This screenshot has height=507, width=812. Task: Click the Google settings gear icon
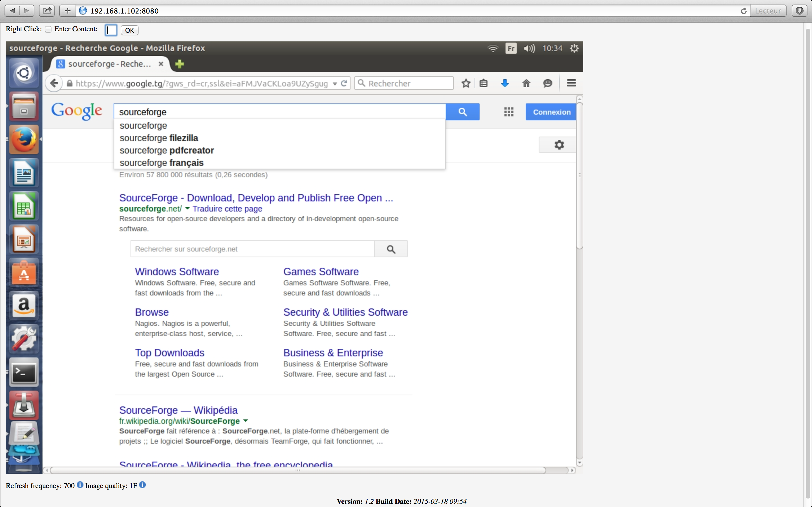tap(559, 145)
